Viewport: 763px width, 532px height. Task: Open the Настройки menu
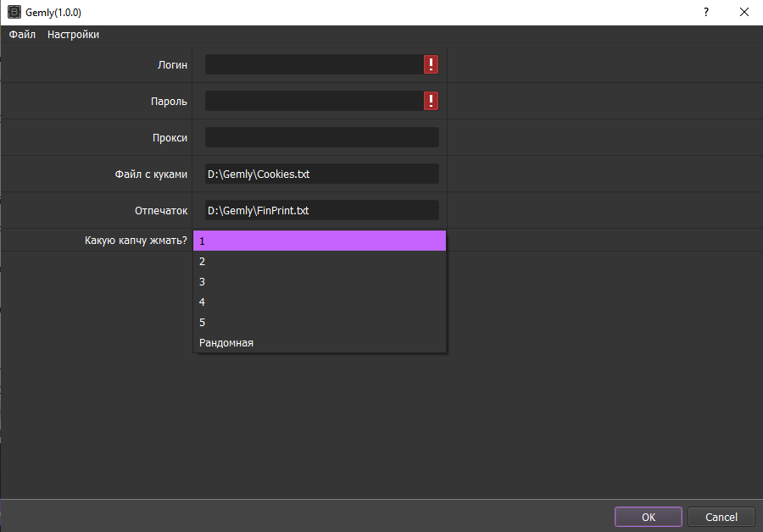(73, 35)
